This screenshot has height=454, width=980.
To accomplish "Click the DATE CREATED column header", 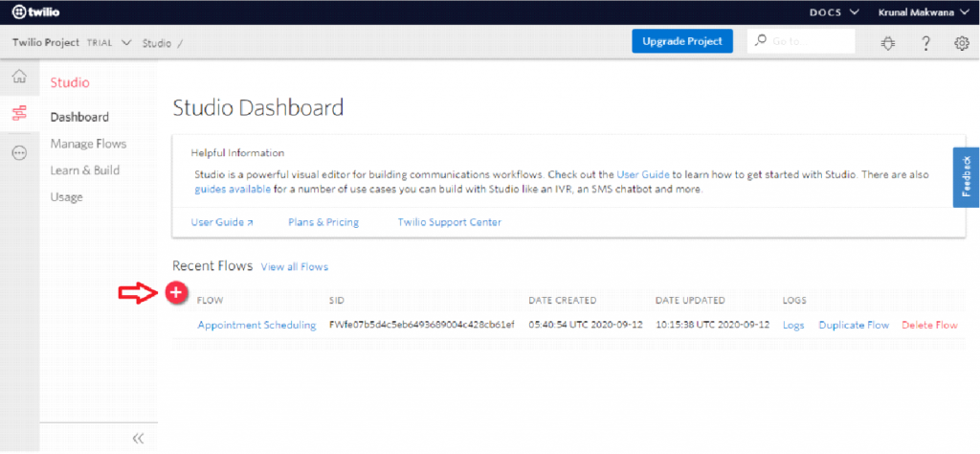I will (563, 300).
